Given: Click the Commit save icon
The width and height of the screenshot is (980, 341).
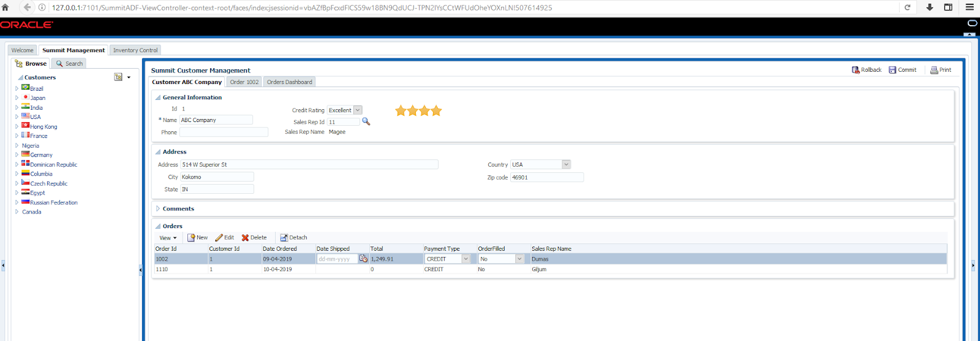Looking at the screenshot, I should click(x=892, y=70).
